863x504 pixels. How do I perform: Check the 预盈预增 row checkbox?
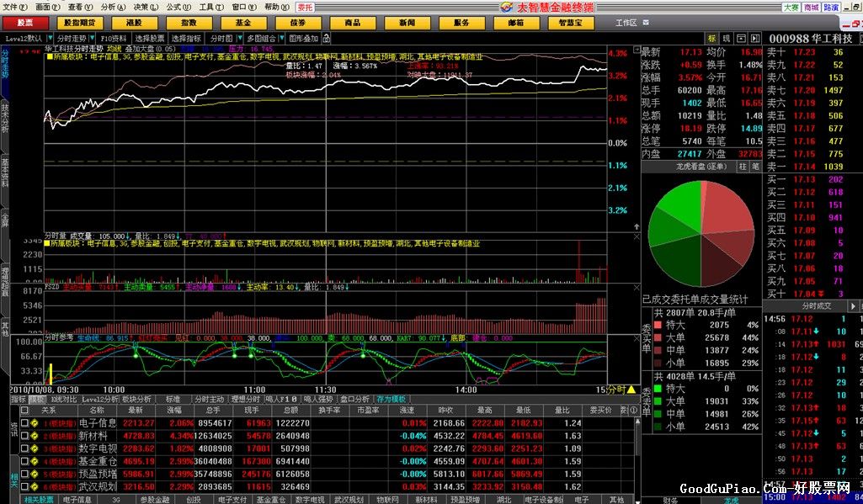24,474
